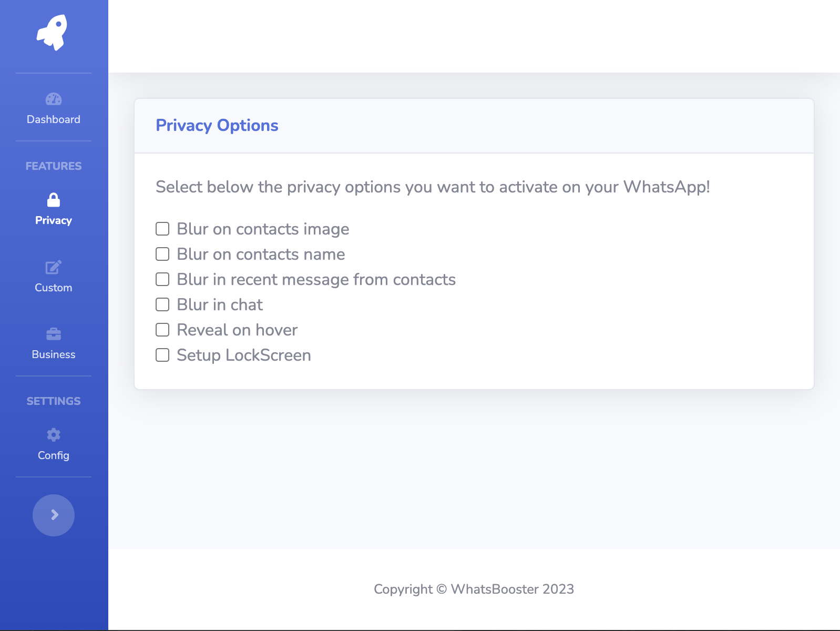Toggle the sidebar with the round chevron button

pos(54,515)
